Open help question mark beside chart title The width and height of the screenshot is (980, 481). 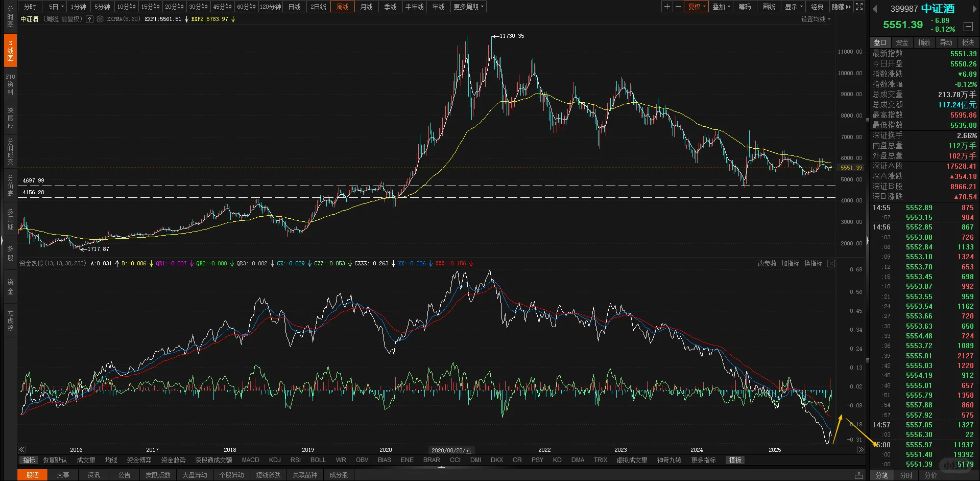coord(90,19)
